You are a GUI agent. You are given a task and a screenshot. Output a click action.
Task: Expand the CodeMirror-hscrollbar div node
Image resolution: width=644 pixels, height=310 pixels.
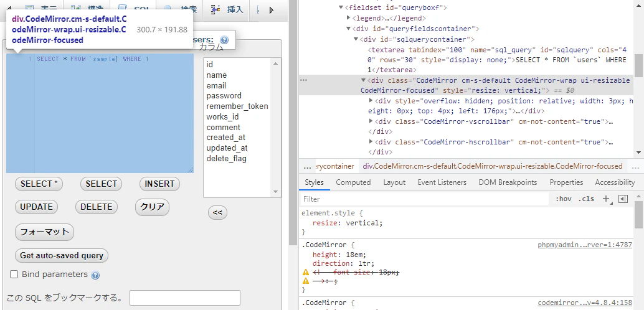pos(371,142)
